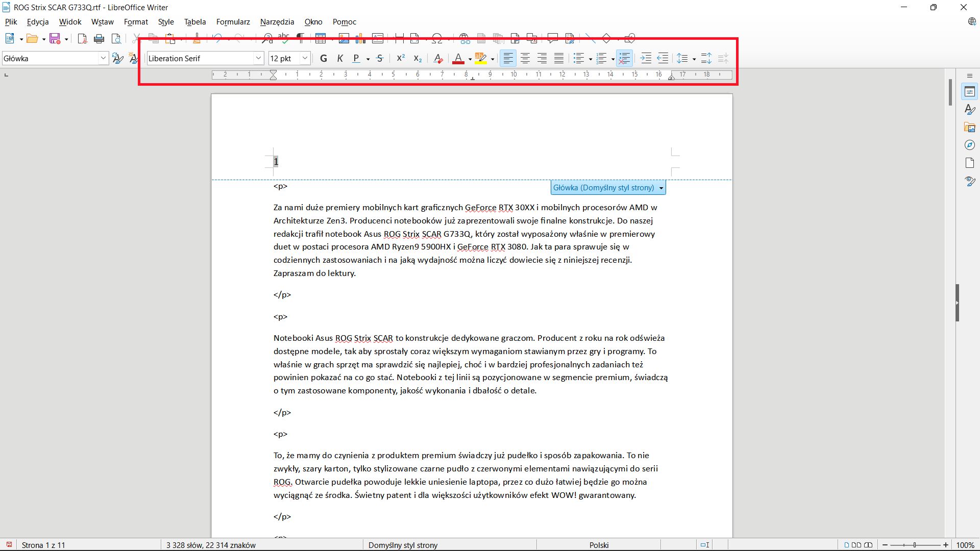The image size is (980, 551).
Task: Clear direct formatting
Action: click(438, 58)
